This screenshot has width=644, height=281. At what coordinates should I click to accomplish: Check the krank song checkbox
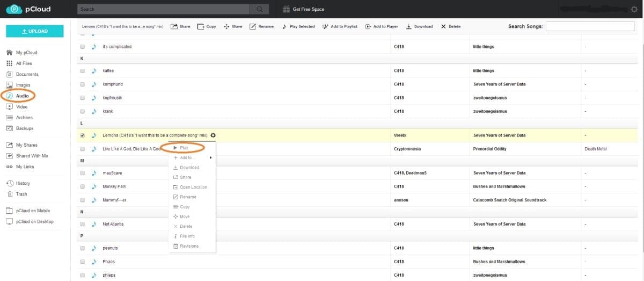(x=82, y=111)
